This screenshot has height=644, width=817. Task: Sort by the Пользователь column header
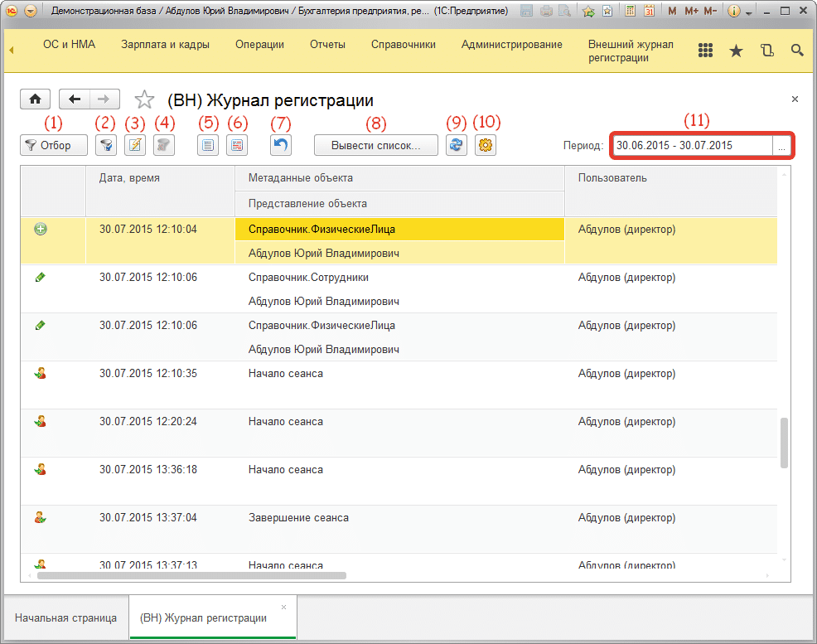(x=612, y=178)
